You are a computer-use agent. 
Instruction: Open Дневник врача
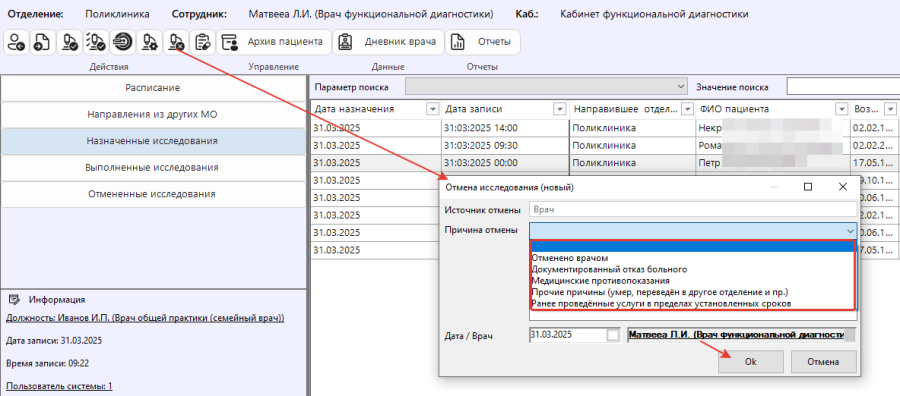389,42
